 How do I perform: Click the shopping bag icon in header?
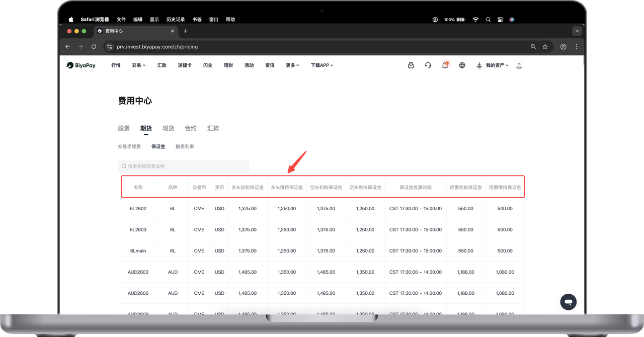pyautogui.click(x=411, y=65)
